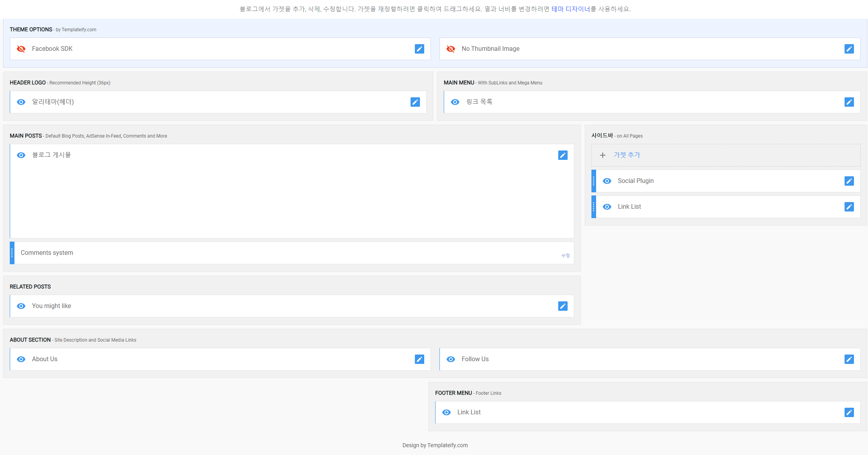Click the THEME OPTIONS section heading
This screenshot has height=455, width=868.
click(31, 30)
